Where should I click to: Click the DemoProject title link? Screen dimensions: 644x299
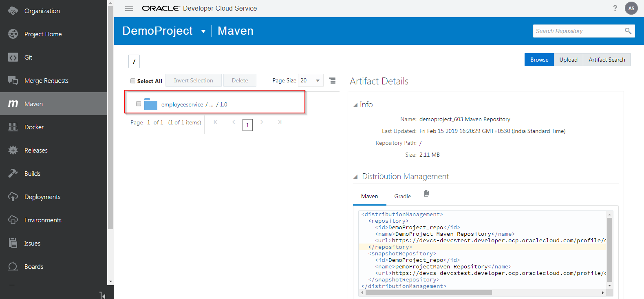(x=157, y=31)
